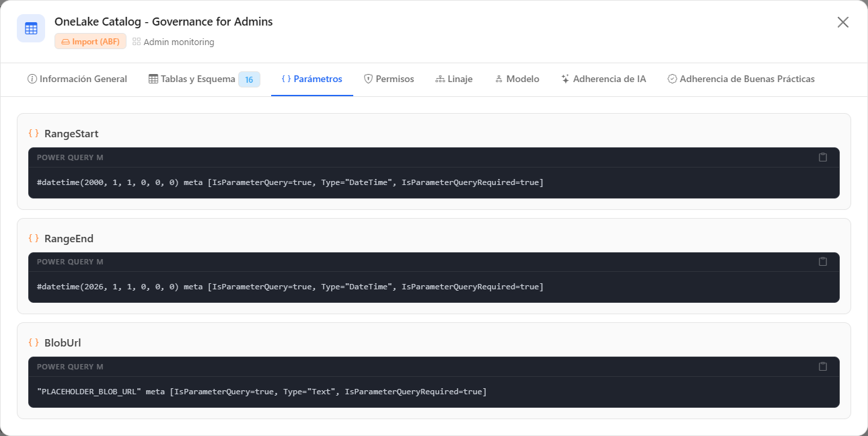Click the 16 count badge on Tablas y Esquema

[249, 79]
